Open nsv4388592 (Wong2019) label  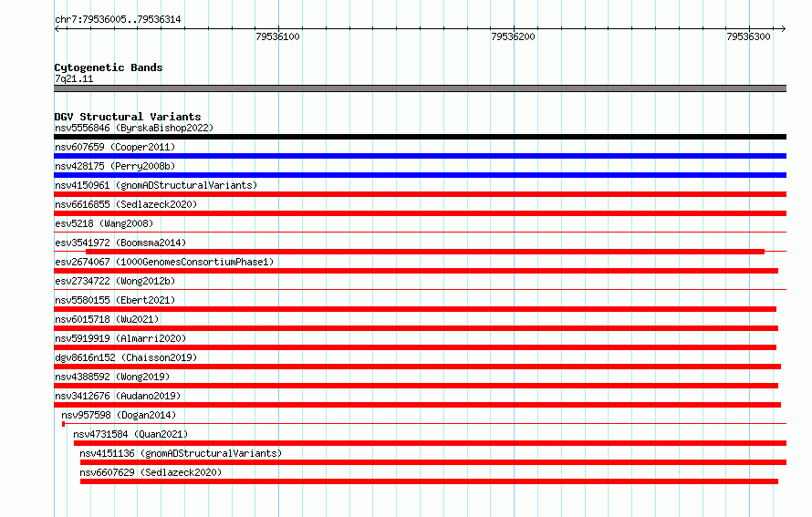(112, 377)
